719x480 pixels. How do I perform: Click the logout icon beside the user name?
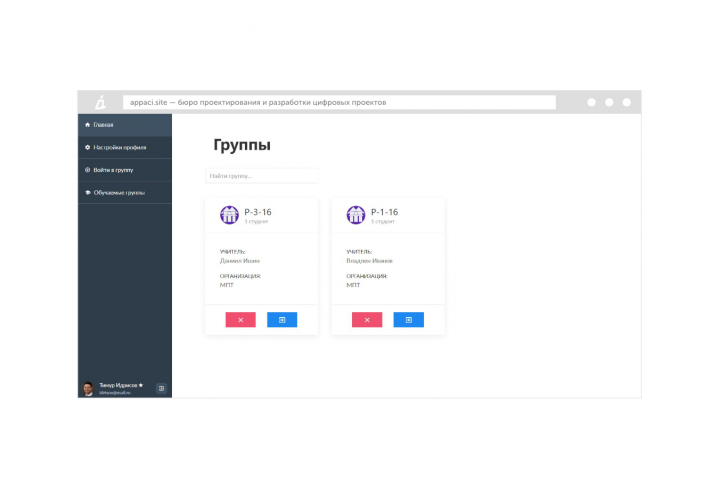[x=161, y=388]
